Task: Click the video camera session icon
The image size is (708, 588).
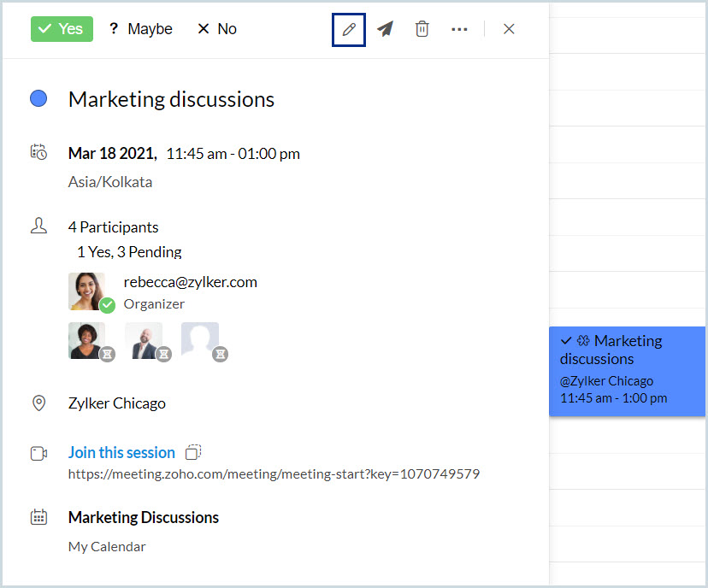Action: tap(38, 453)
